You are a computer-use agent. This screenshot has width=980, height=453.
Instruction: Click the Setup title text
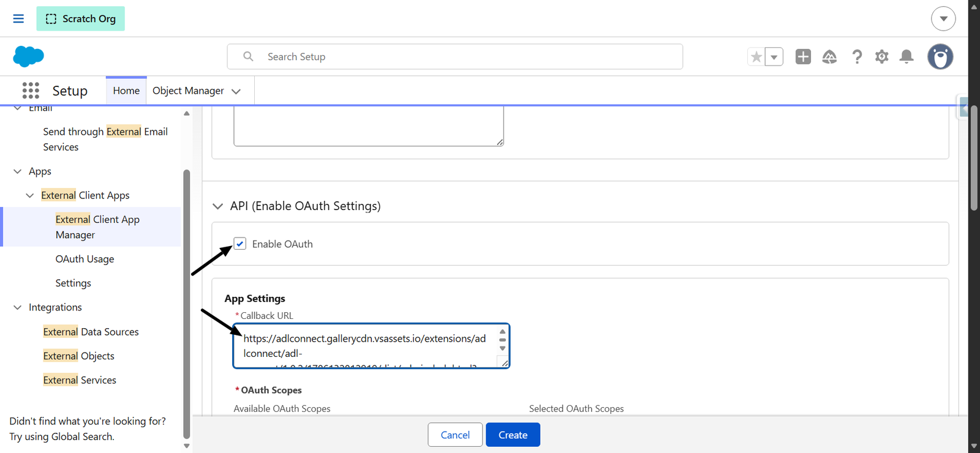click(70, 91)
